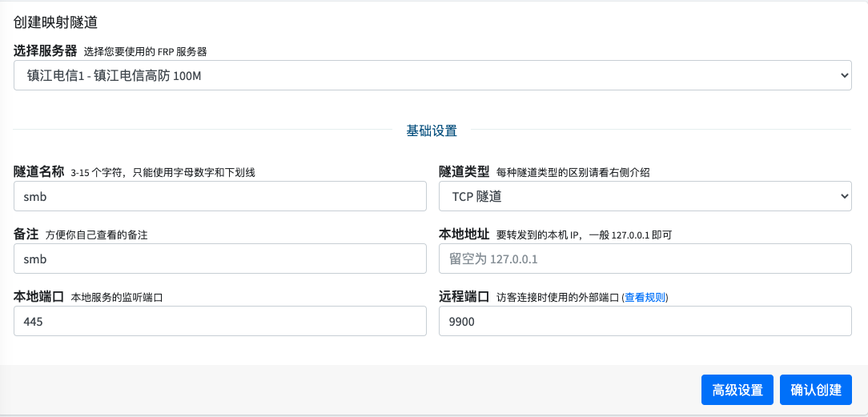
Task: Click the 基础设置 section divider title
Action: [432, 130]
